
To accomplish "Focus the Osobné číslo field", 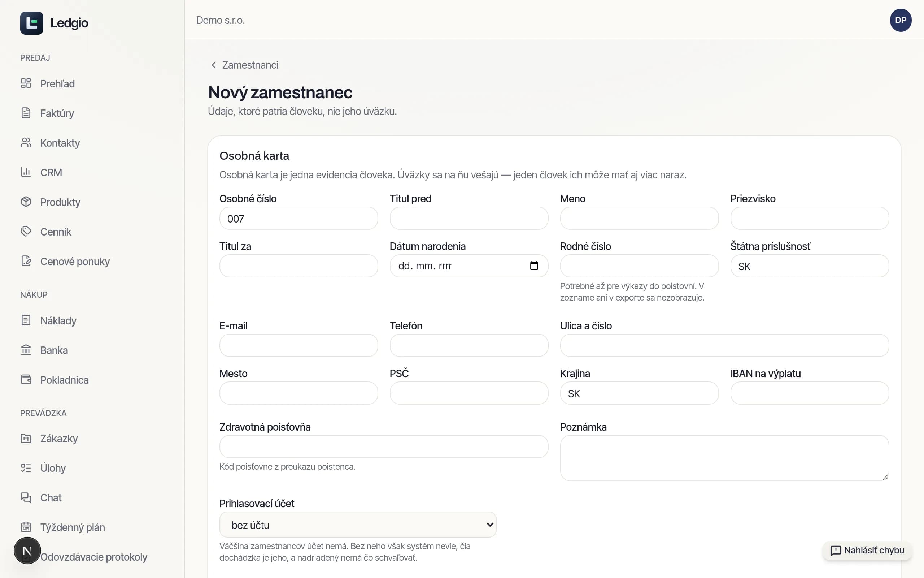I will [x=298, y=219].
